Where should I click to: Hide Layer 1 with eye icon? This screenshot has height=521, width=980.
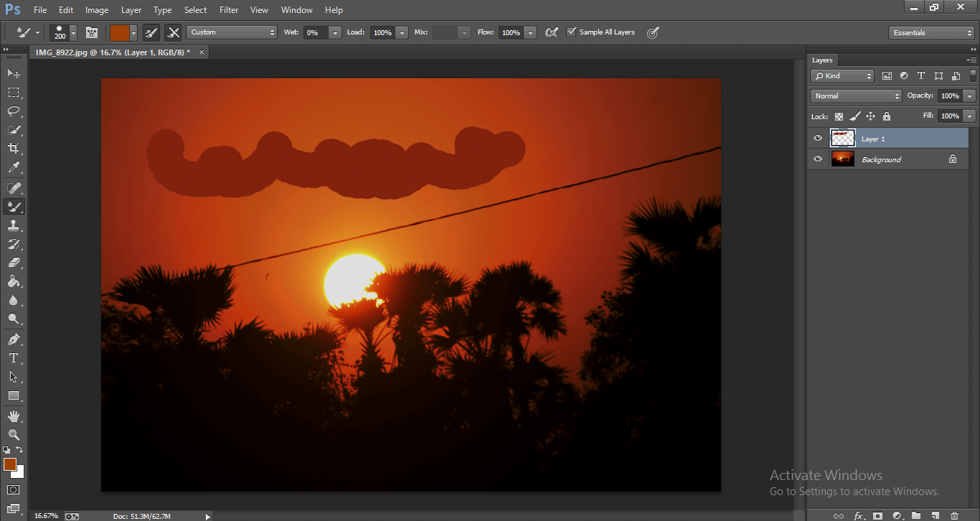coord(818,139)
